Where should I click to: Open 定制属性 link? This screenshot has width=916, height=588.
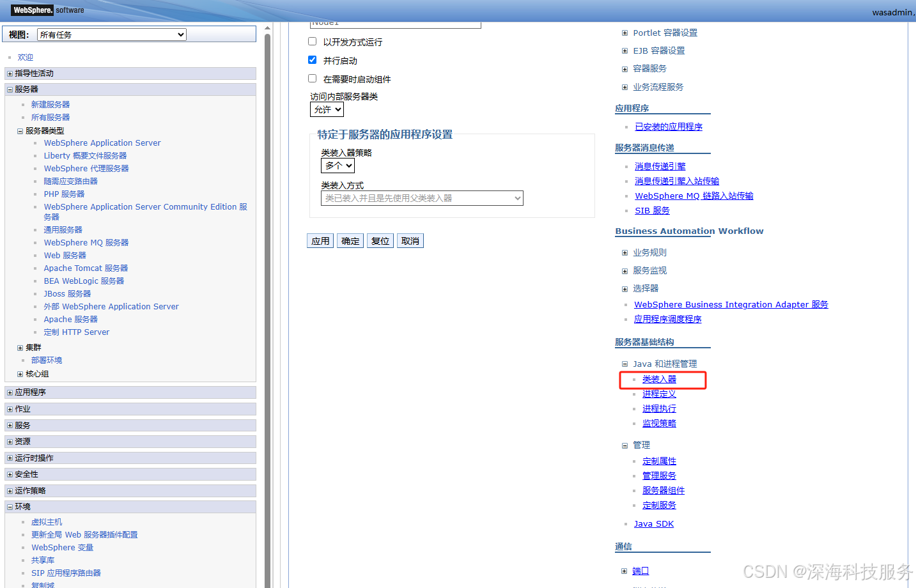pyautogui.click(x=659, y=461)
